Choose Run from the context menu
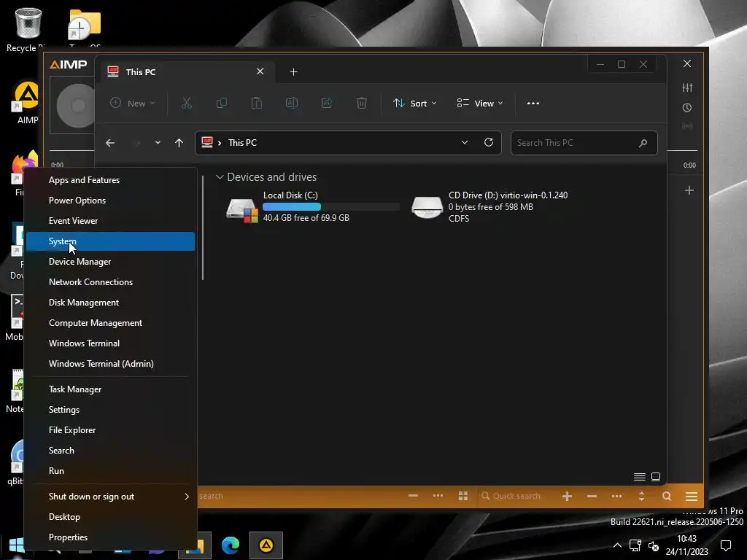This screenshot has width=747, height=560. click(111, 471)
